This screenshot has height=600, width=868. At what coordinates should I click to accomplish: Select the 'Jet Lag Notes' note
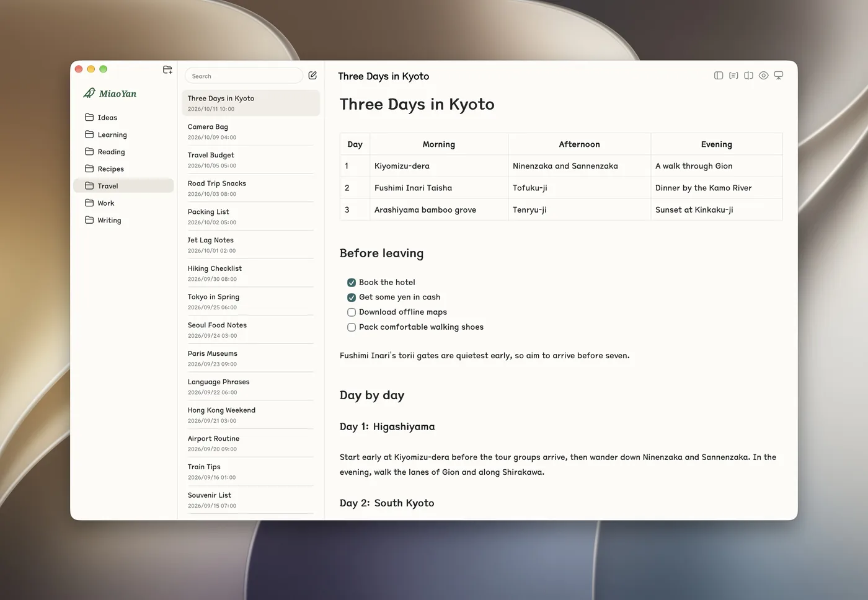[250, 245]
